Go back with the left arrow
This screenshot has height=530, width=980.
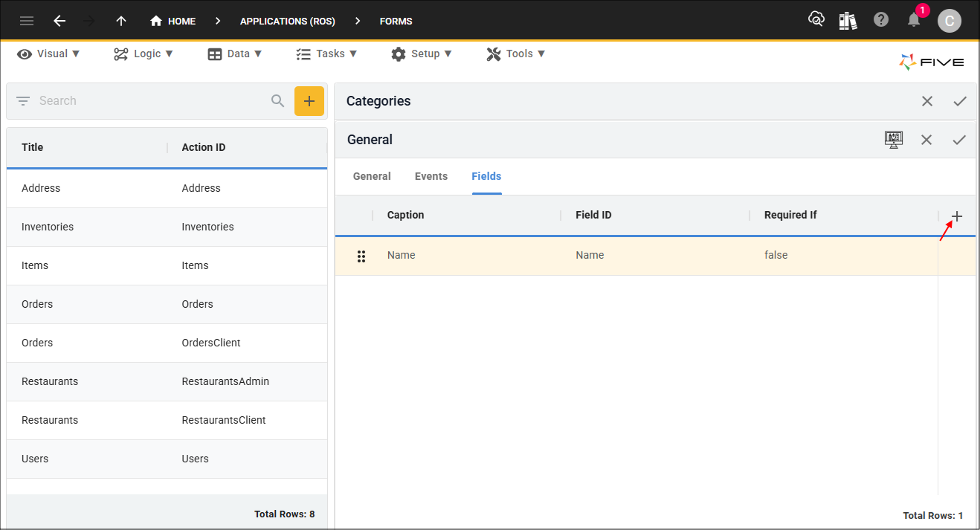click(x=59, y=21)
